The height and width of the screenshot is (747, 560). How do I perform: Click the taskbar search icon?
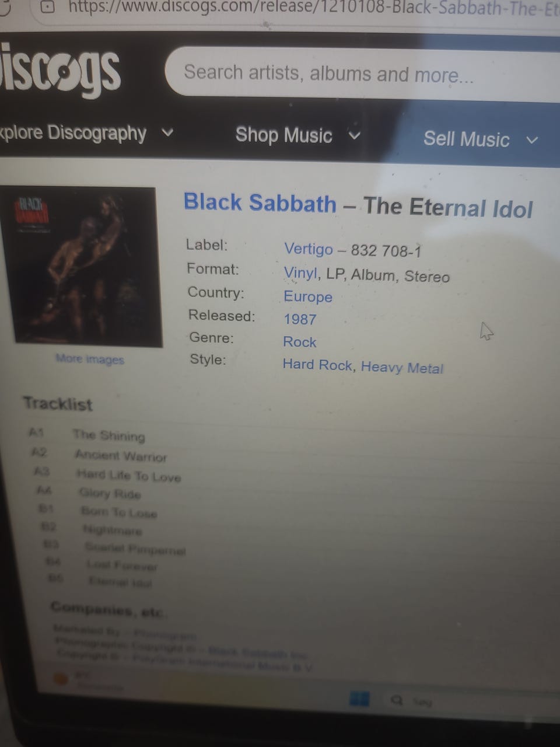click(397, 700)
